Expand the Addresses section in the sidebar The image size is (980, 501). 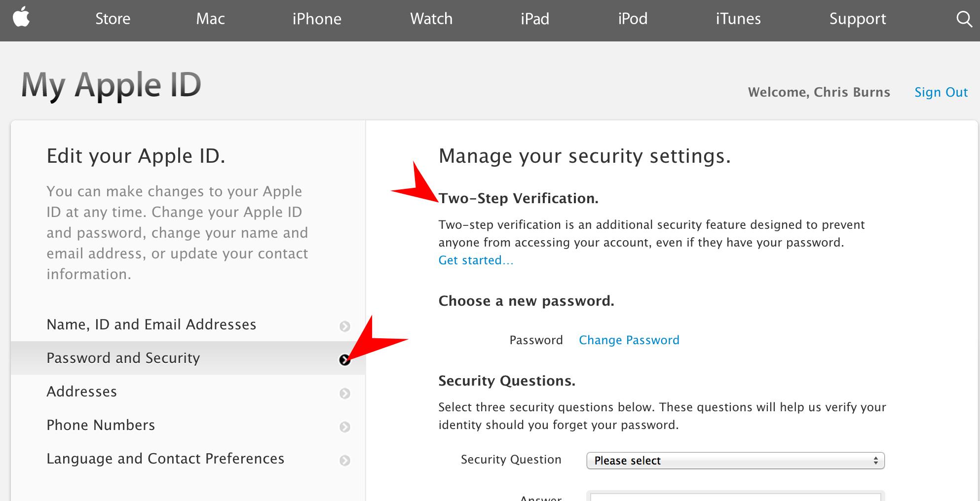click(82, 391)
